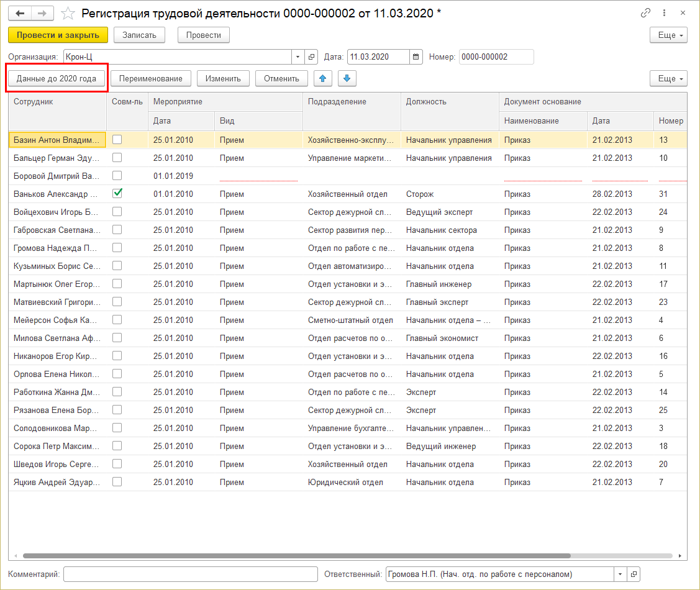Add document to favorites with star icon
This screenshot has width=700, height=590.
click(x=69, y=13)
